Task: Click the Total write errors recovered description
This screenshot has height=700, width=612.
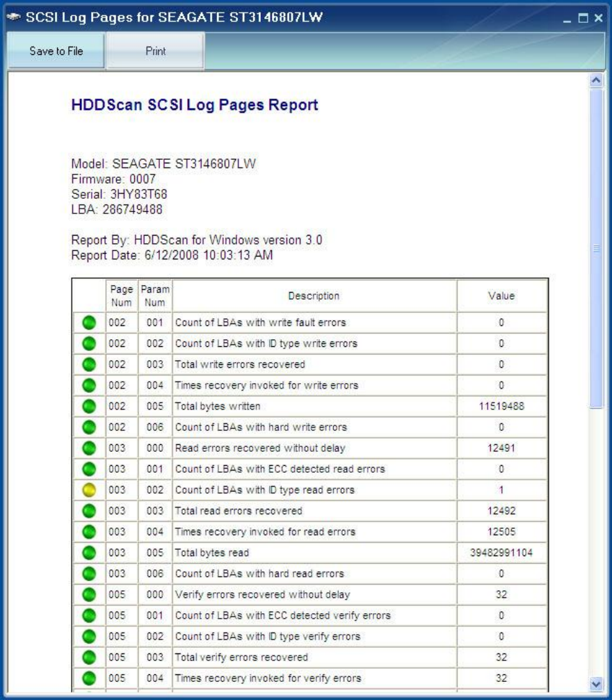Action: click(x=240, y=364)
